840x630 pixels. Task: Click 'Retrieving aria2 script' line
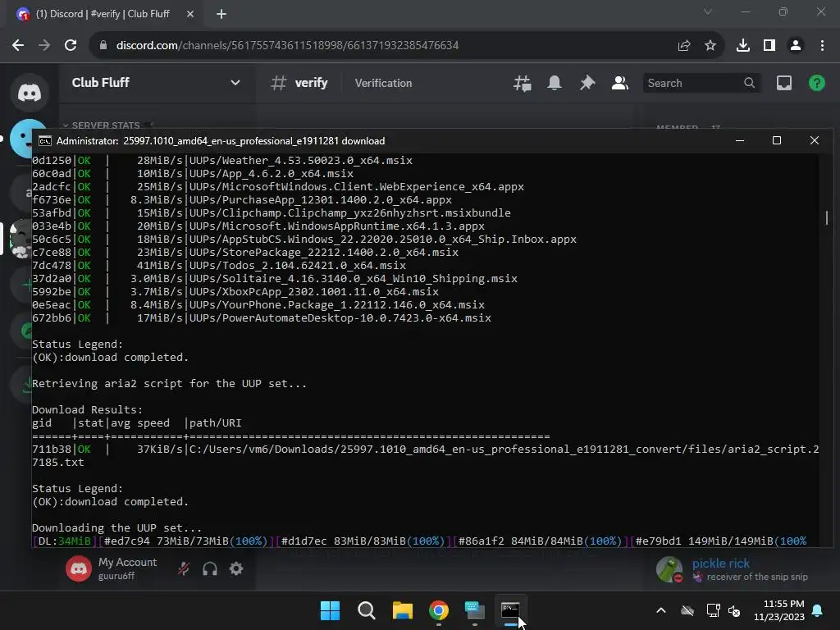tap(169, 384)
